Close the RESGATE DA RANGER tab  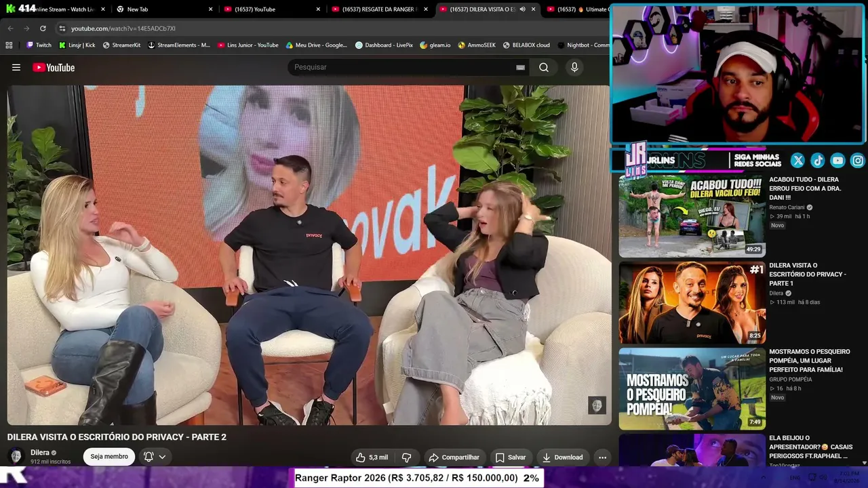(426, 9)
